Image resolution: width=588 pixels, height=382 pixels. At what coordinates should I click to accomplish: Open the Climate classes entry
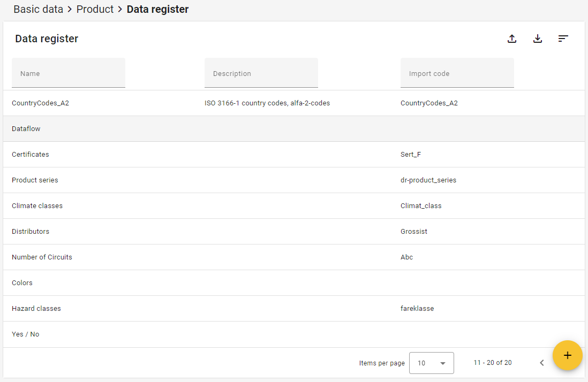click(x=37, y=206)
